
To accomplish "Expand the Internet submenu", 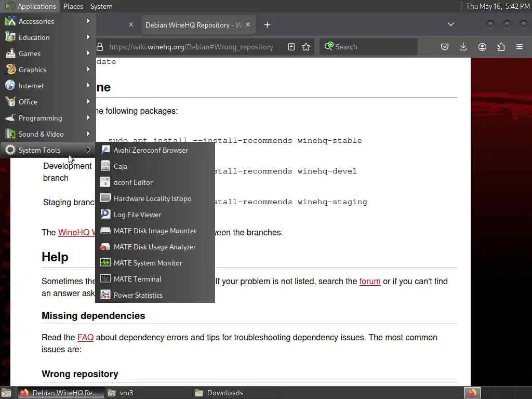I will click(48, 86).
